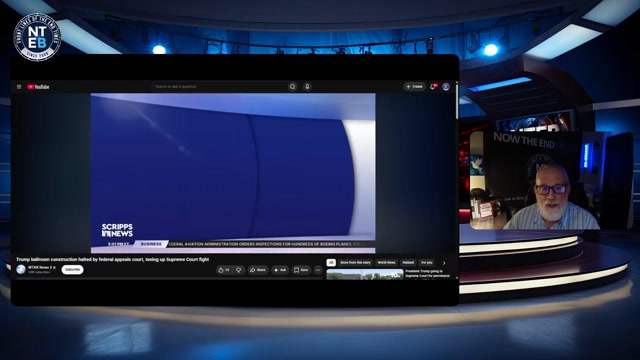Click the NTEB round logo overlay
This screenshot has height=360, width=640.
coord(37,37)
